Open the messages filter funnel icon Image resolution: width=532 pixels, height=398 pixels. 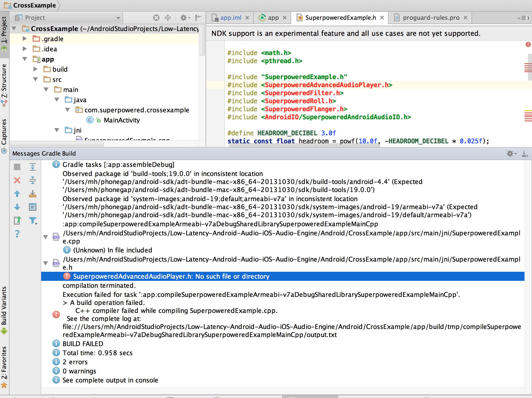pos(33,220)
